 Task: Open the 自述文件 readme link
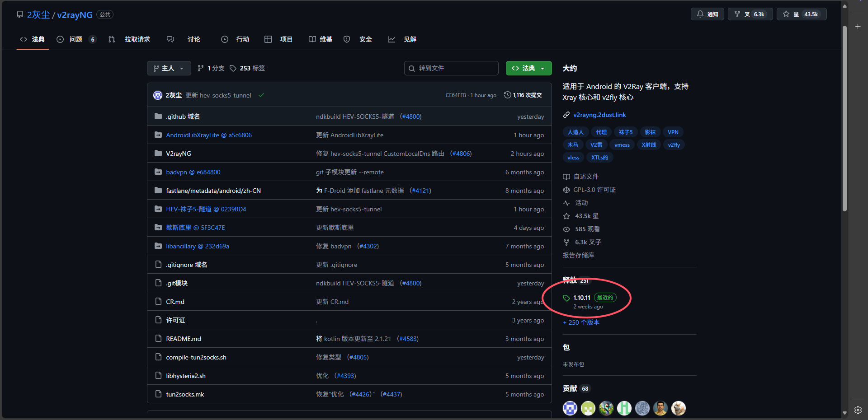click(581, 177)
